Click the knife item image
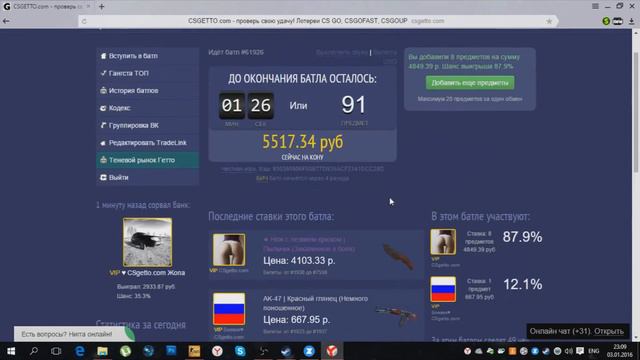This screenshot has height=360, width=640. [398, 256]
